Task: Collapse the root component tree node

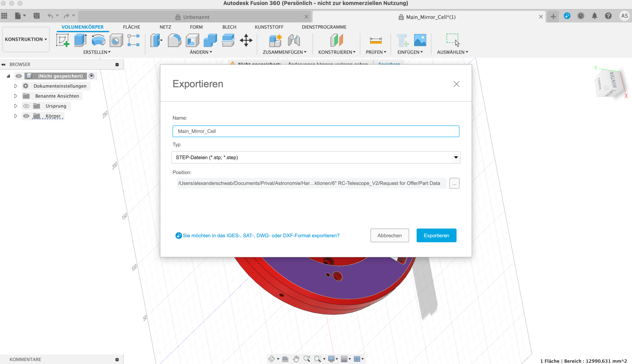Action: [x=8, y=76]
